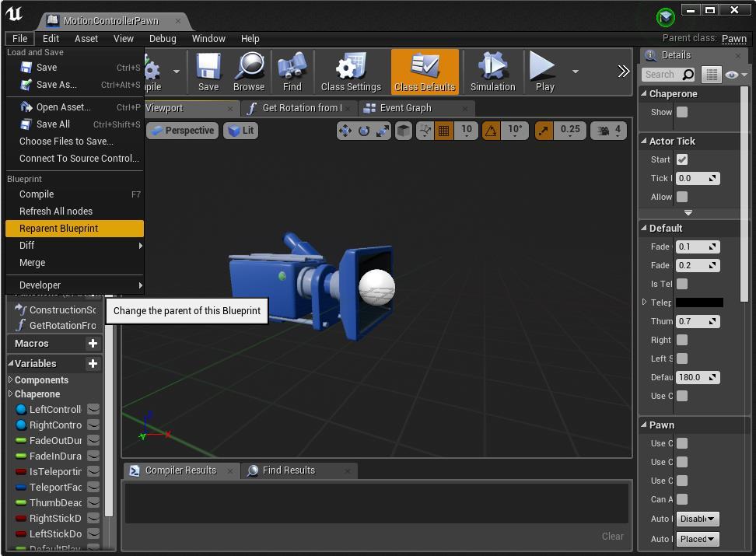Open the scale snap 0.25 dropdown
Image resolution: width=756 pixels, height=556 pixels.
point(570,131)
